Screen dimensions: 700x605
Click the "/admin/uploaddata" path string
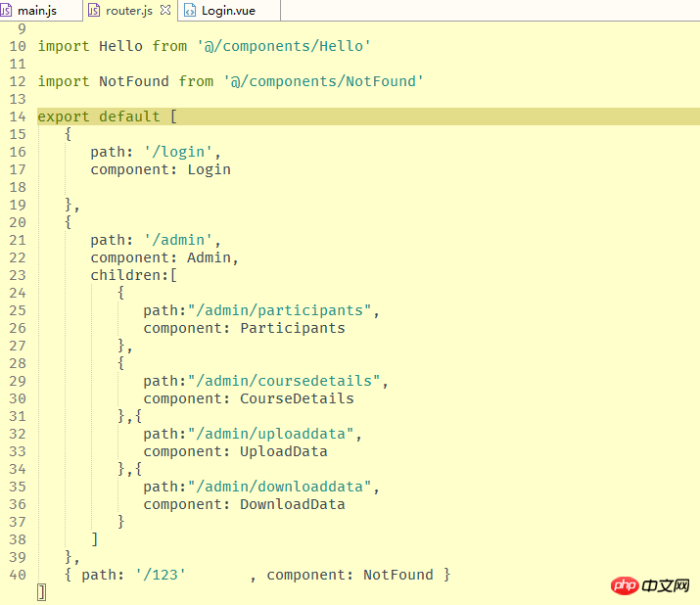pos(270,434)
